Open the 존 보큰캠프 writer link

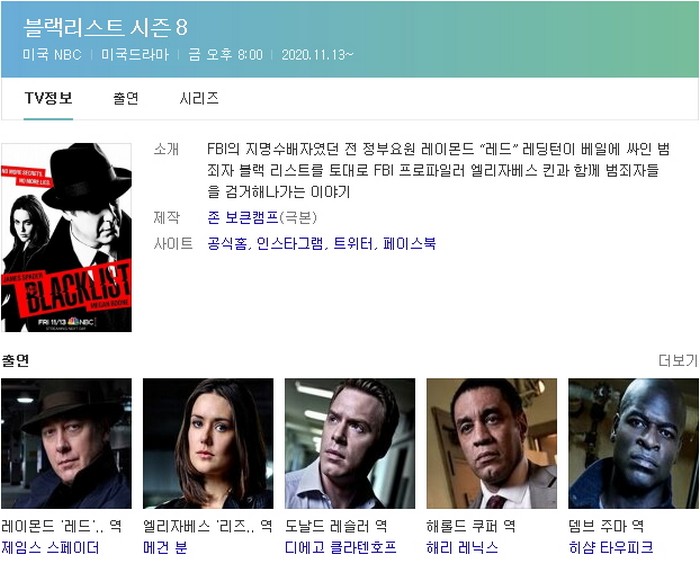coord(243,217)
